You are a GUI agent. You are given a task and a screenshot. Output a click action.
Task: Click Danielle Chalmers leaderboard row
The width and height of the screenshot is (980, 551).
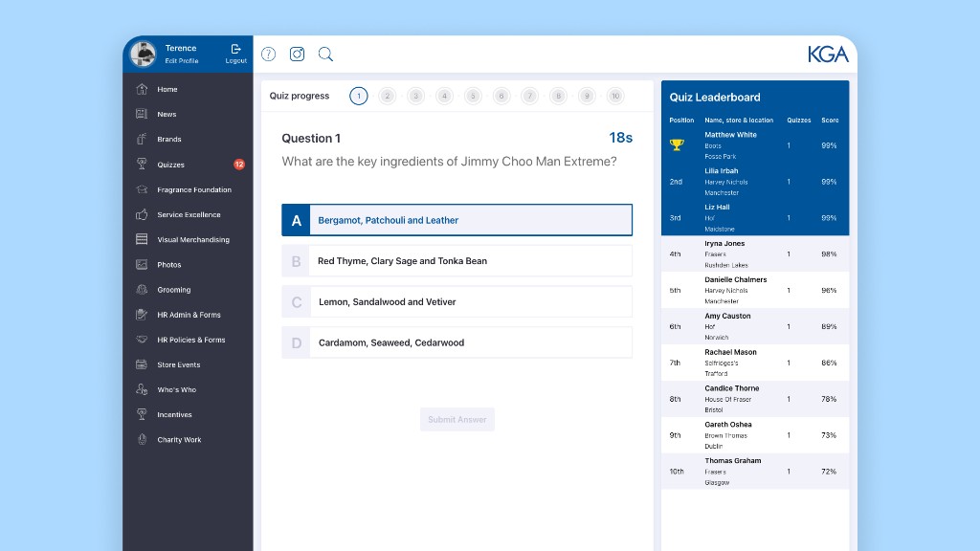[755, 290]
